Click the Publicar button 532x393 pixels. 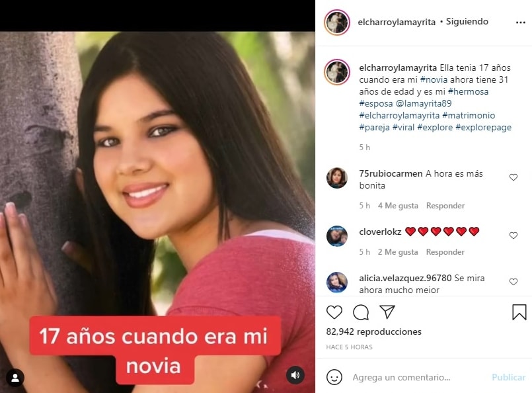[x=508, y=377]
